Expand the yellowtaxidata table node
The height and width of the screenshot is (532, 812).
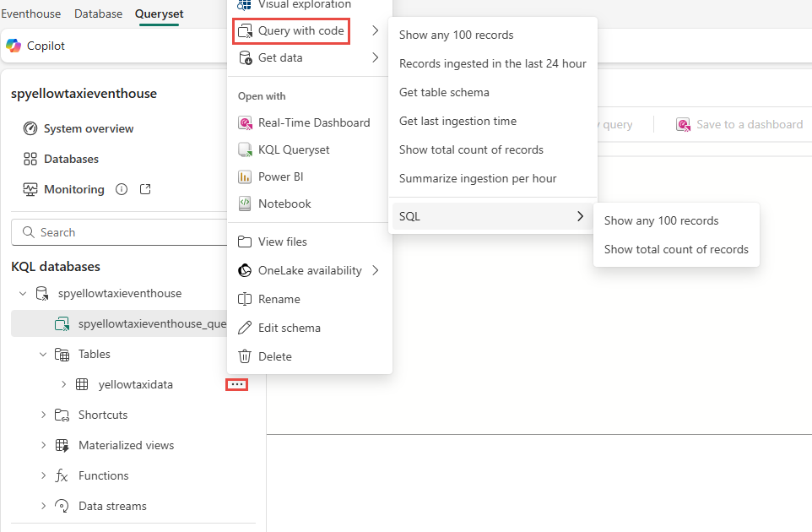63,384
